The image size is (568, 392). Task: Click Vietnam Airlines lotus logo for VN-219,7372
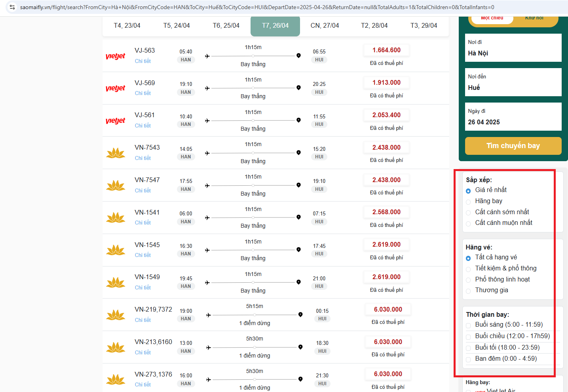[116, 315]
